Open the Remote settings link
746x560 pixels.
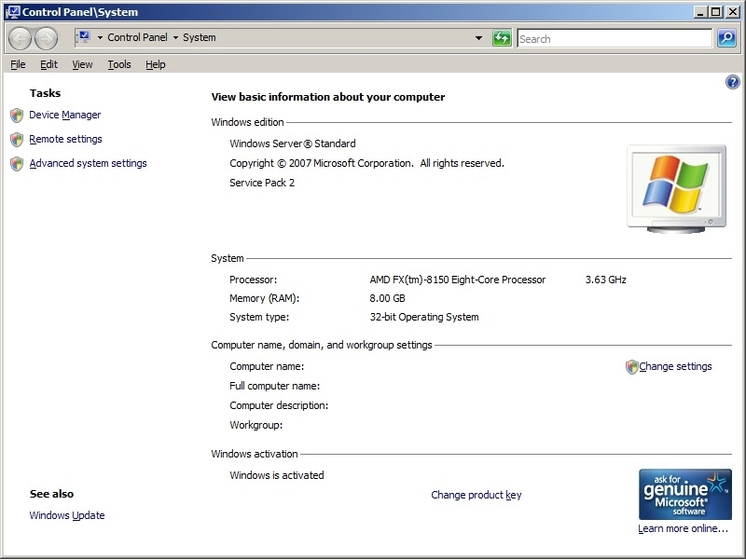coord(65,139)
